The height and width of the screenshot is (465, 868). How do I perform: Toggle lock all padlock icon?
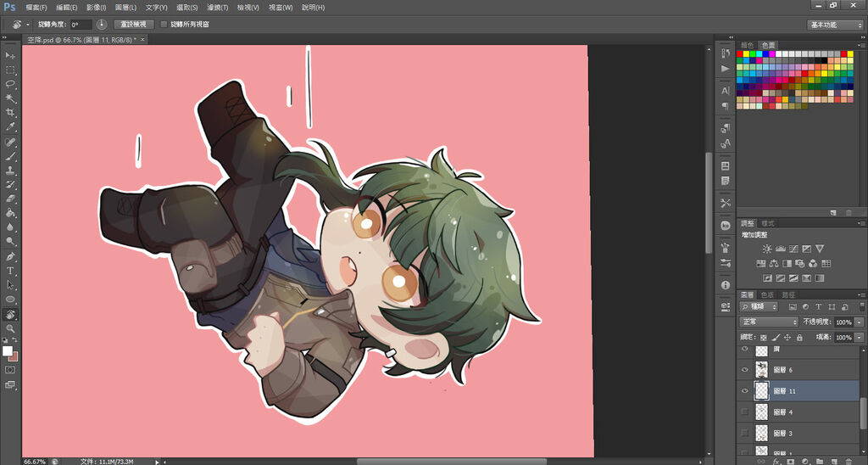(x=798, y=337)
